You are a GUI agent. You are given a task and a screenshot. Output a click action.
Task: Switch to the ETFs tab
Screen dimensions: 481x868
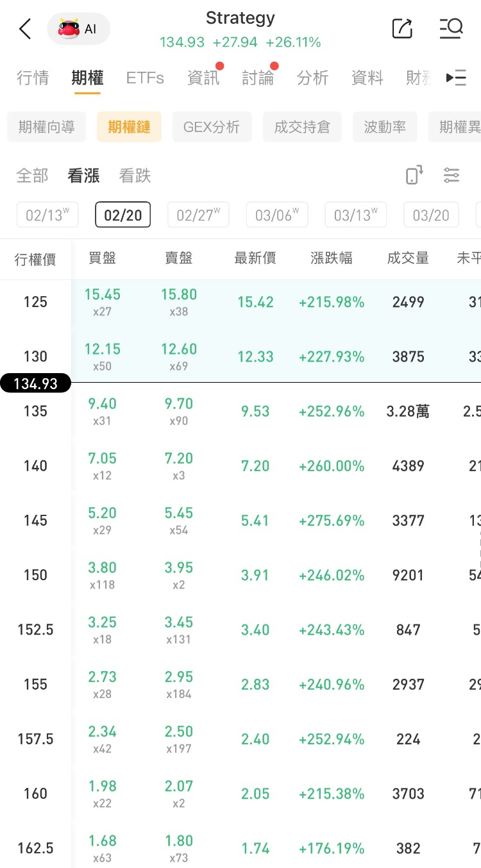pyautogui.click(x=145, y=78)
